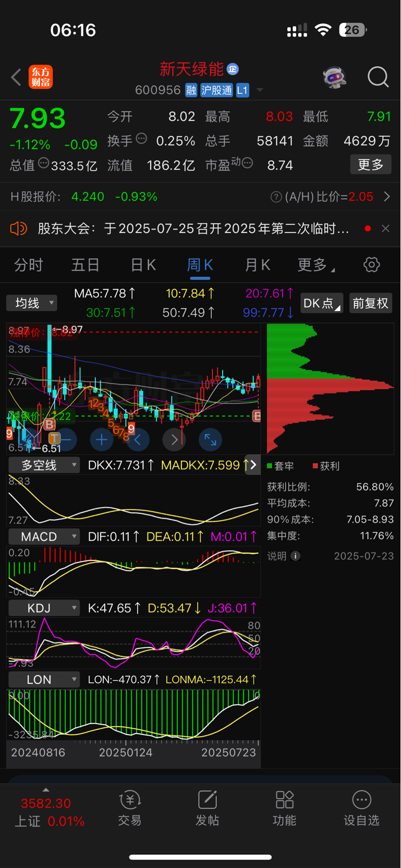Image resolution: width=401 pixels, height=868 pixels.
Task: Tap the B buy marker on chart
Action: [50, 424]
